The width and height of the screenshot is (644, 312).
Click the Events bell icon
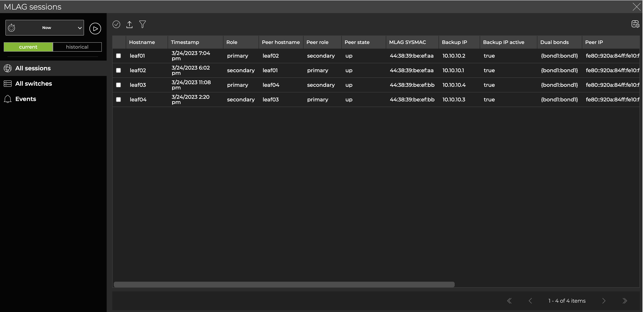point(8,99)
